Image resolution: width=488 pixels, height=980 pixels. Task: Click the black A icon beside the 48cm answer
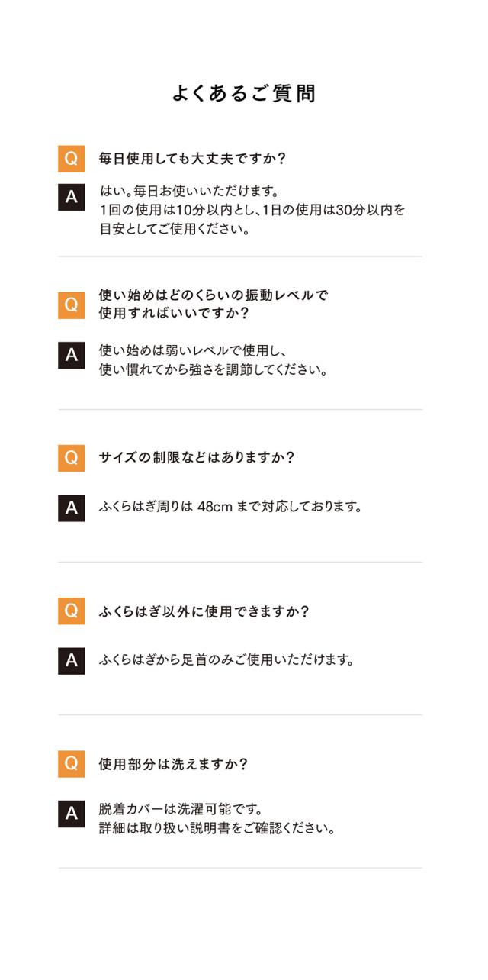pos(71,508)
